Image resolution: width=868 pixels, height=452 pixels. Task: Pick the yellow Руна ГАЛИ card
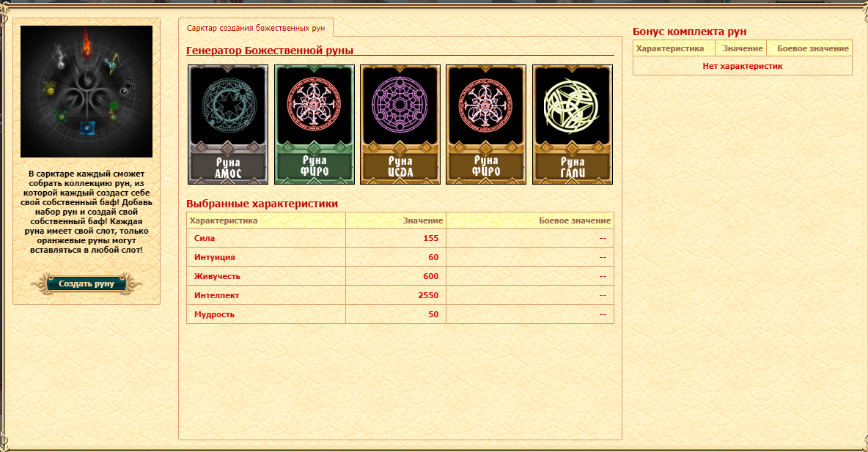(x=572, y=124)
